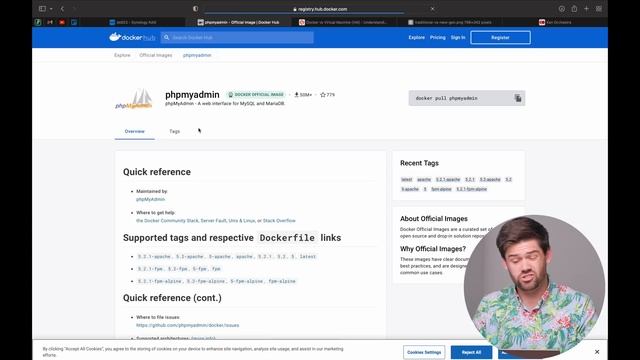Click the Explore breadcrumb
The image size is (640, 360).
(122, 55)
